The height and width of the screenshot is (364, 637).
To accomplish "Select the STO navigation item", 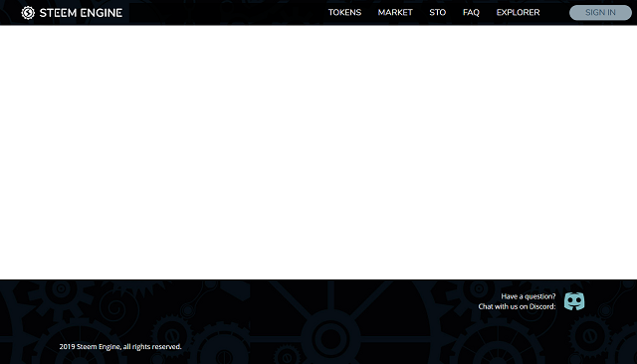I will 438,13.
